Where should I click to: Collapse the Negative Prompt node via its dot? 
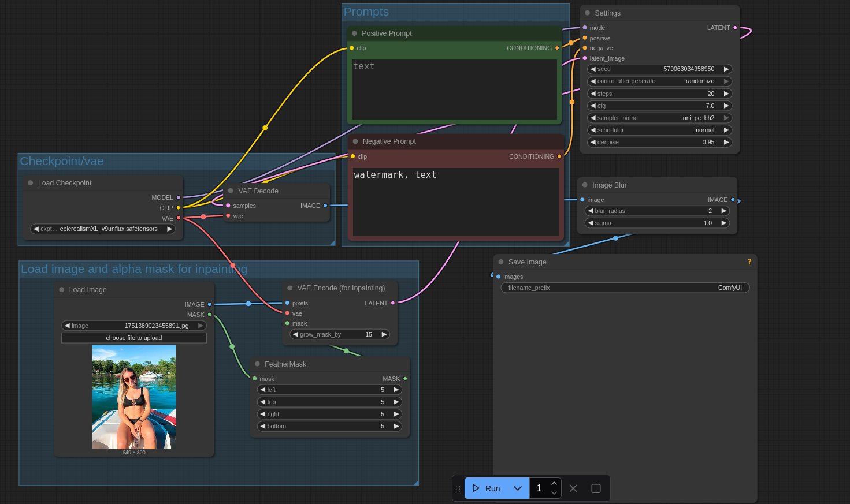(355, 141)
